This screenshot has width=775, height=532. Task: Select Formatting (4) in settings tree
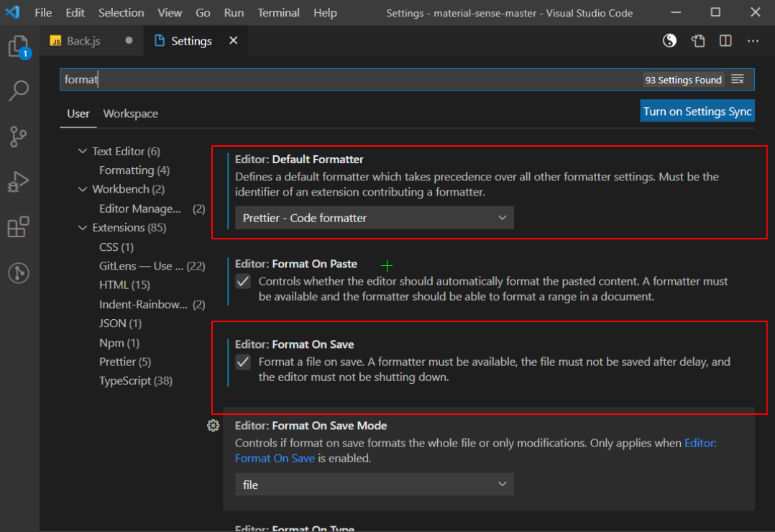pos(134,170)
